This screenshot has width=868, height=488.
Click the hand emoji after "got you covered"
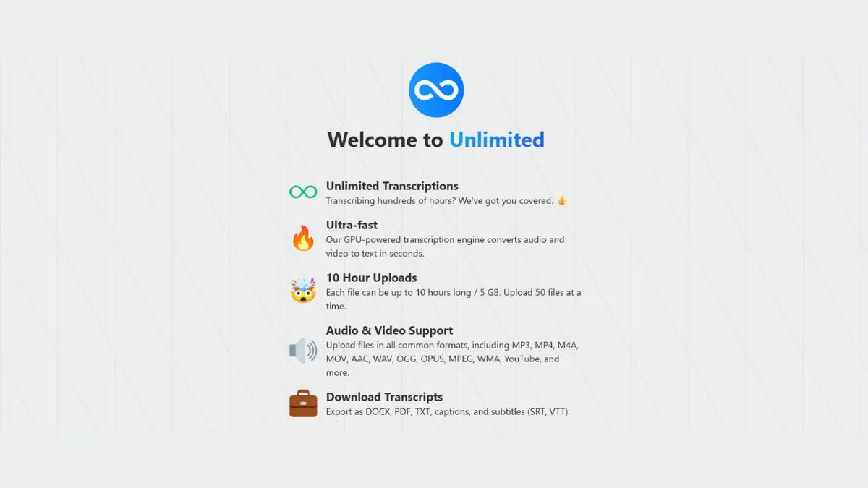[561, 201]
